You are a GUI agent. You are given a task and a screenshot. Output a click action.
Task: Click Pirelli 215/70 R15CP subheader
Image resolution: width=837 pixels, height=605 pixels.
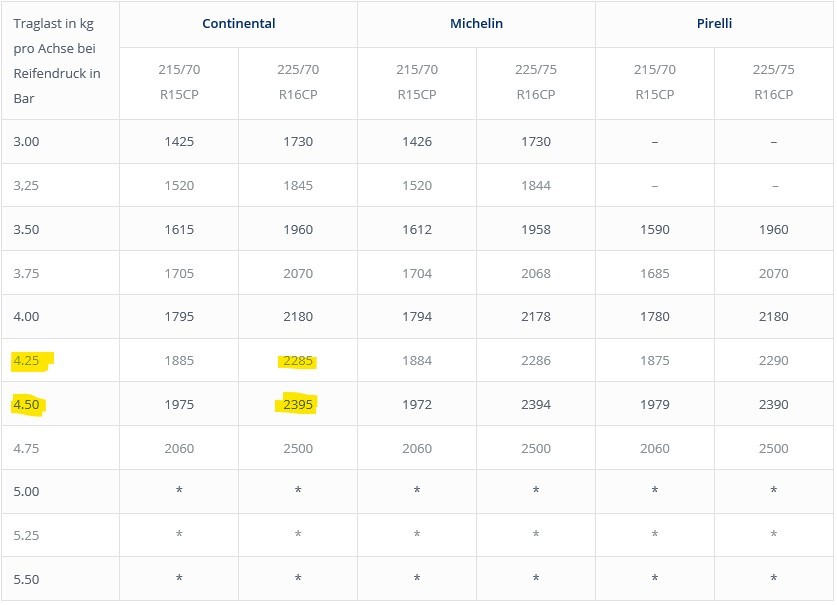pyautogui.click(x=654, y=82)
